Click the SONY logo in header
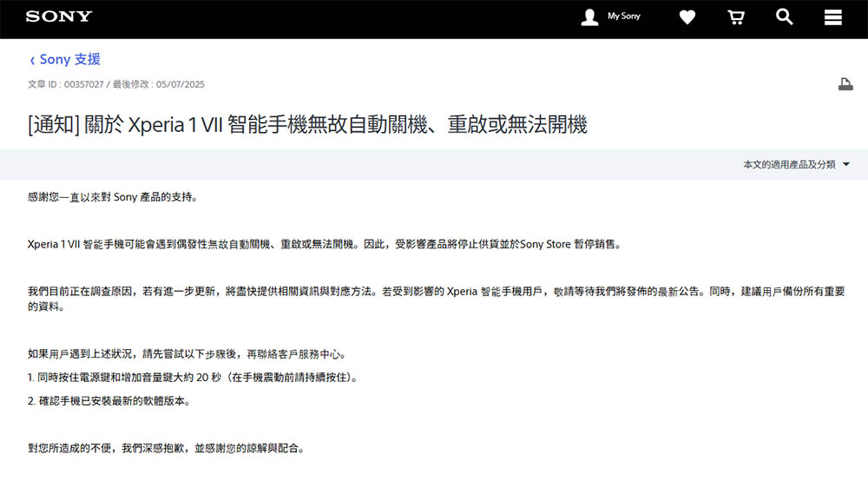The width and height of the screenshot is (868, 488). point(59,16)
